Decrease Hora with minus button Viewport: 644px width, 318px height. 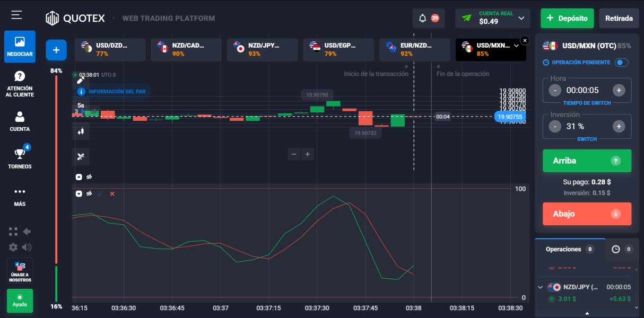(555, 90)
